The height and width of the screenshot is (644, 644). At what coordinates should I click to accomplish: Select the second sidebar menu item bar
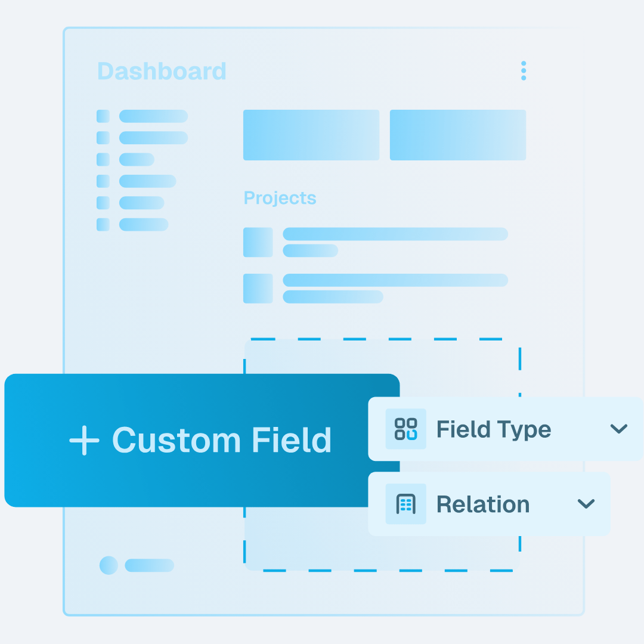pyautogui.click(x=153, y=138)
